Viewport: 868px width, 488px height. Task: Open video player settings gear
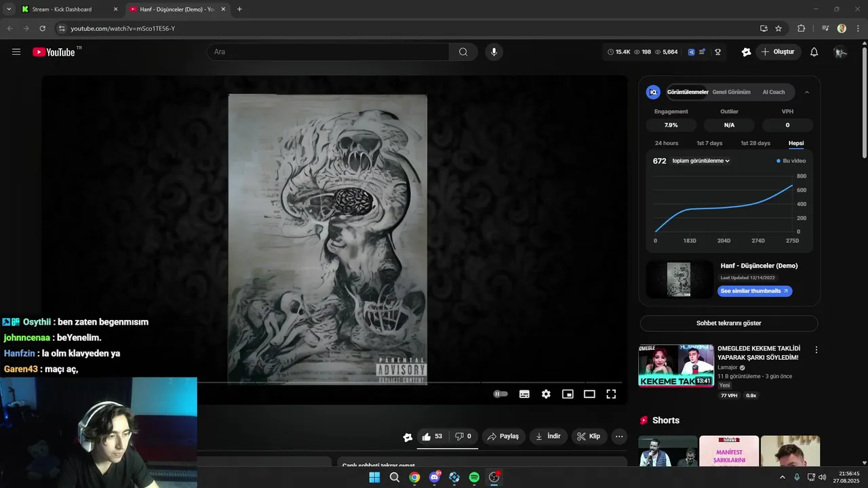click(x=546, y=394)
